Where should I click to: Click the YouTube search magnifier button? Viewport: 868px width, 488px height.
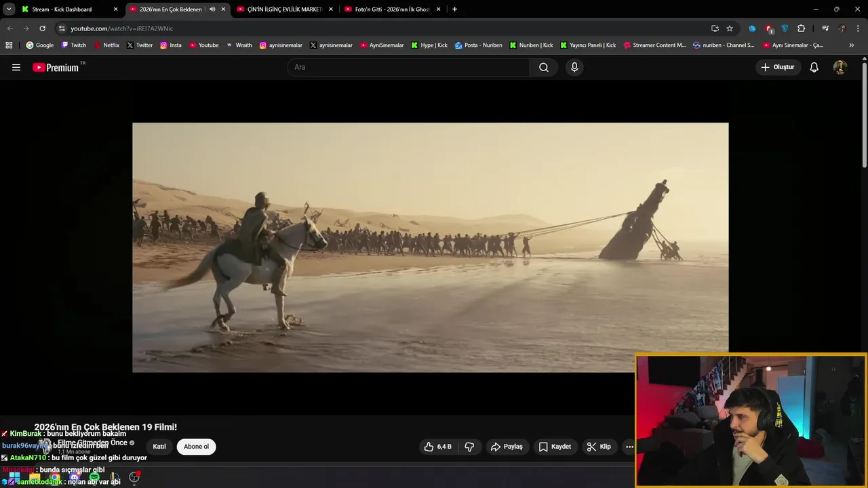544,67
